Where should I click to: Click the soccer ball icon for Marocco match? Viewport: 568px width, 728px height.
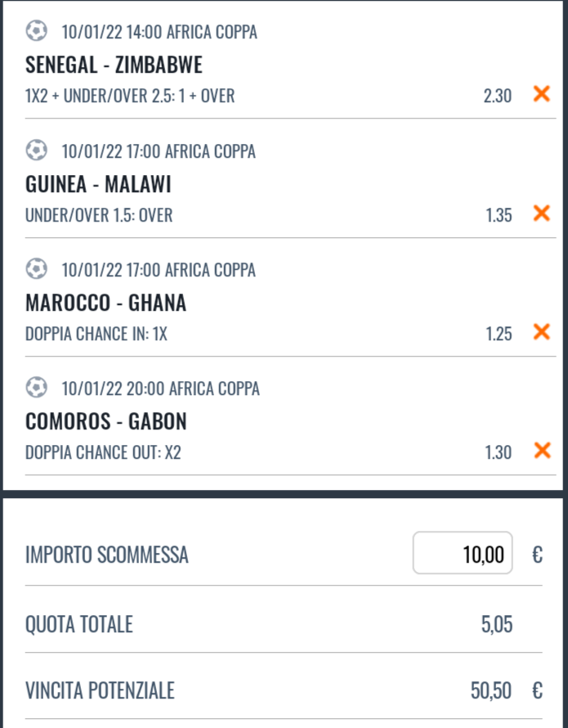point(36,269)
